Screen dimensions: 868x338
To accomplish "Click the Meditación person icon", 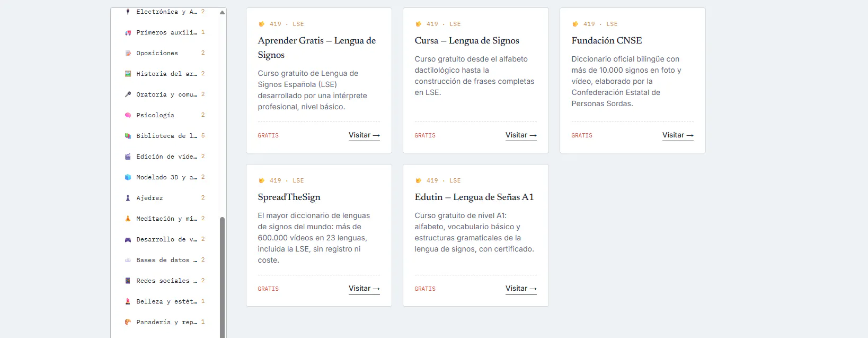I will pyautogui.click(x=128, y=219).
